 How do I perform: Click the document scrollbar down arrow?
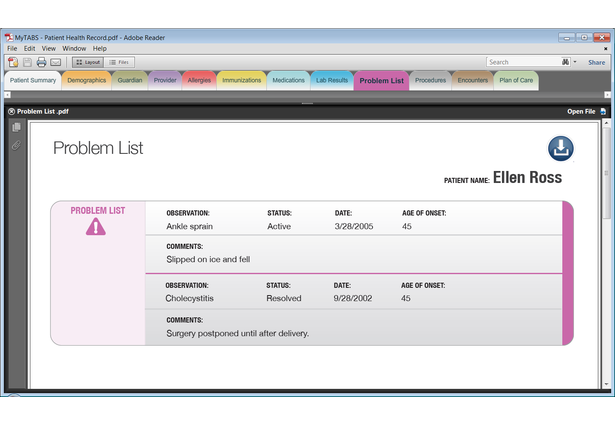[606, 384]
